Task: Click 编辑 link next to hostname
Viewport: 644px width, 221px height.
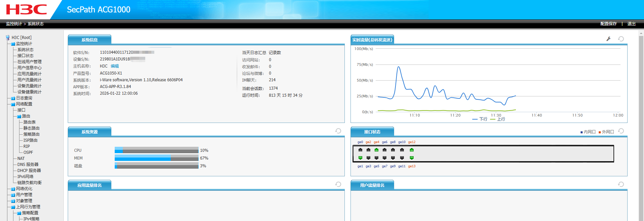Action: click(115, 66)
